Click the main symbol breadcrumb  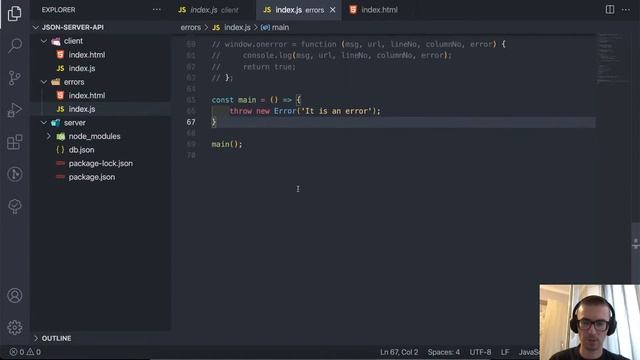[275, 27]
